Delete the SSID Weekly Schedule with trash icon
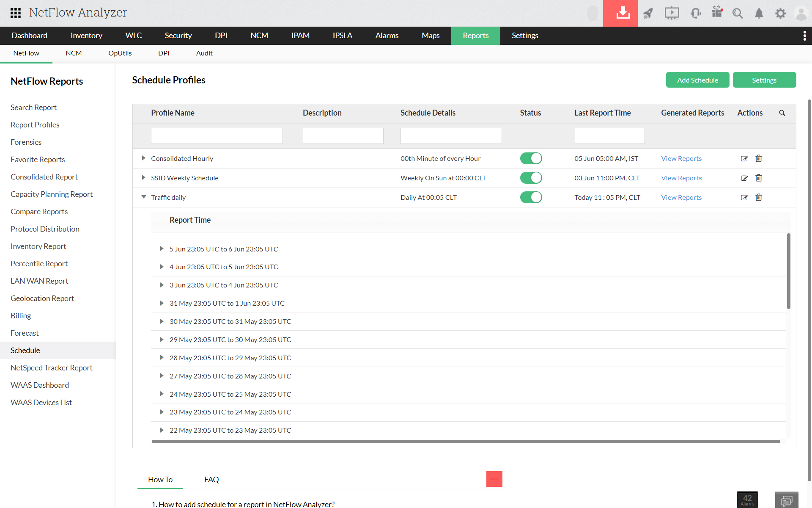 pos(758,178)
